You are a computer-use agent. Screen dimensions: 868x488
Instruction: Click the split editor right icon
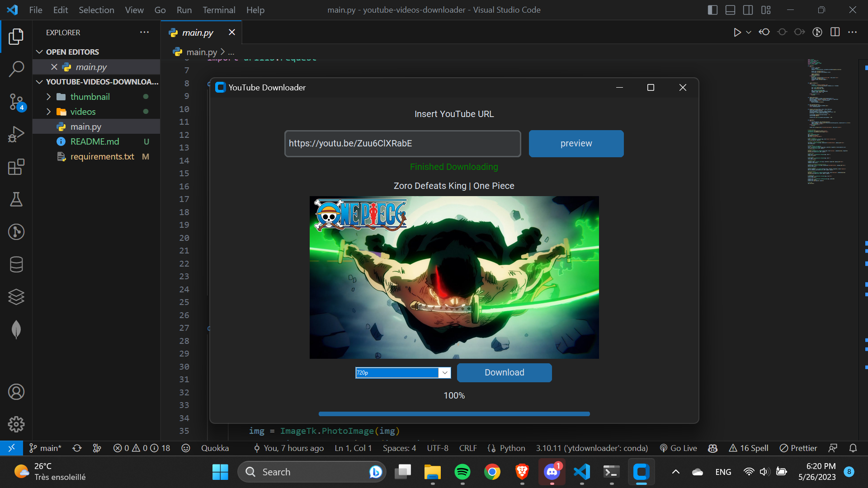tap(835, 32)
